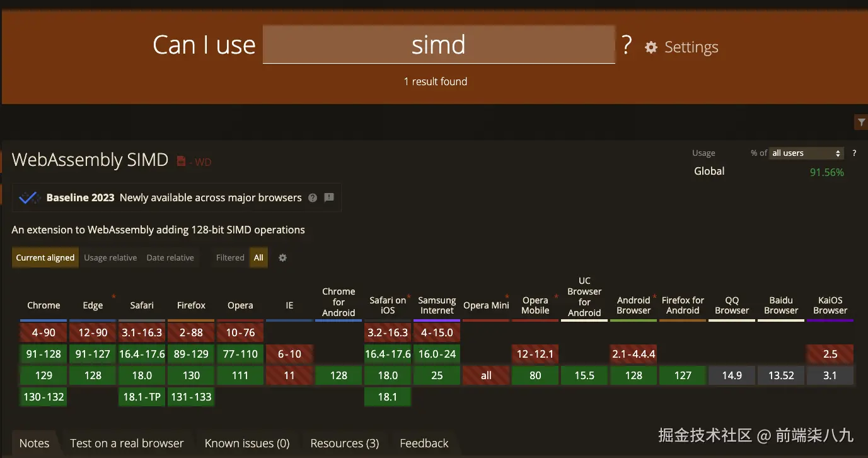Viewport: 868px width, 458px height.
Task: Open Test on a real browser tab
Action: point(127,443)
